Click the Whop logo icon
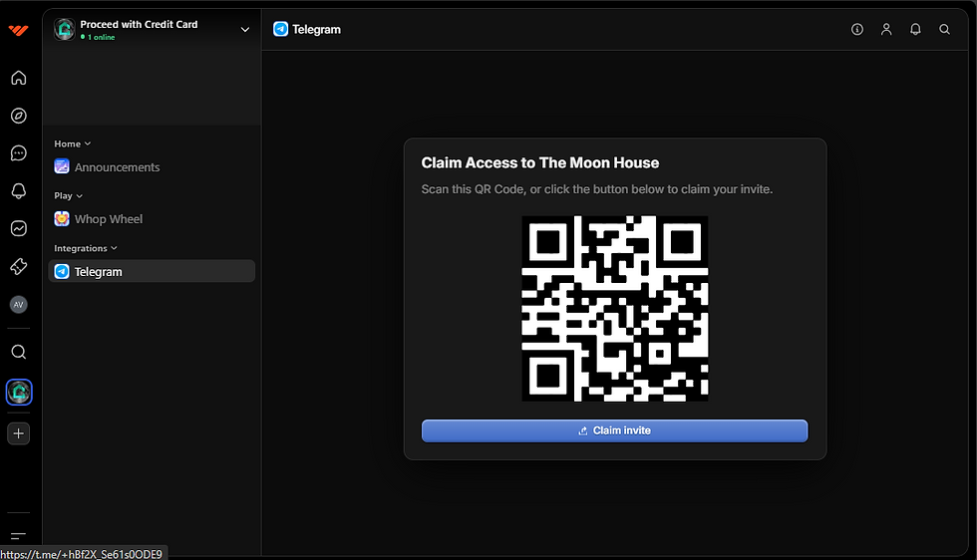The image size is (977, 560). tap(19, 30)
